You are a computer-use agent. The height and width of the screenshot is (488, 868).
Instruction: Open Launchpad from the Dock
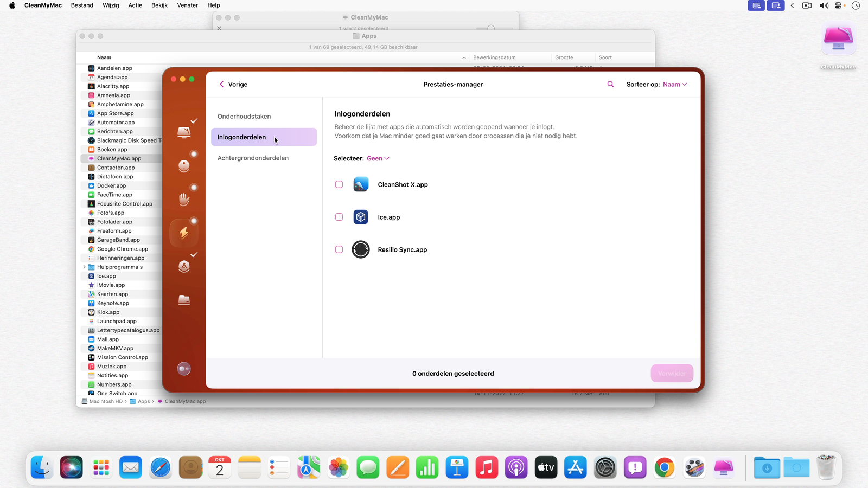click(101, 467)
